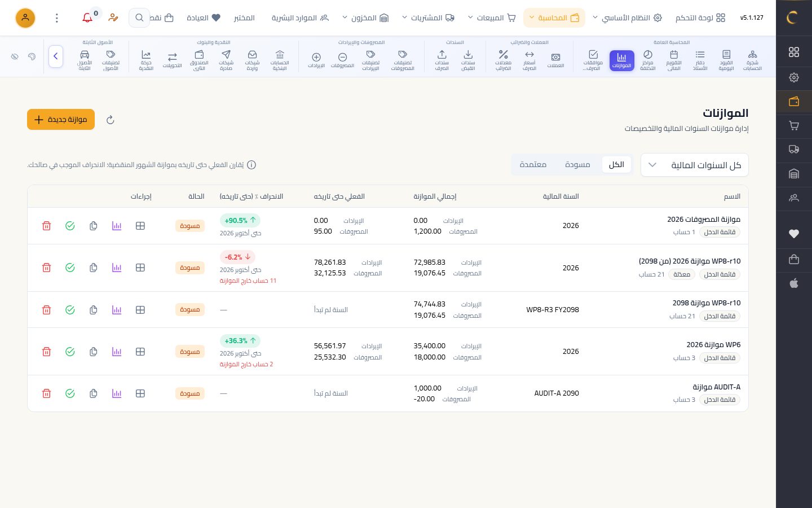
Task: Refresh the budgets list
Action: pyautogui.click(x=111, y=120)
